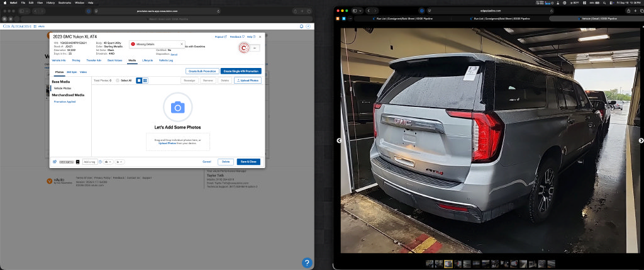
Task: Click Create Bulk Promotion button
Action: [202, 71]
